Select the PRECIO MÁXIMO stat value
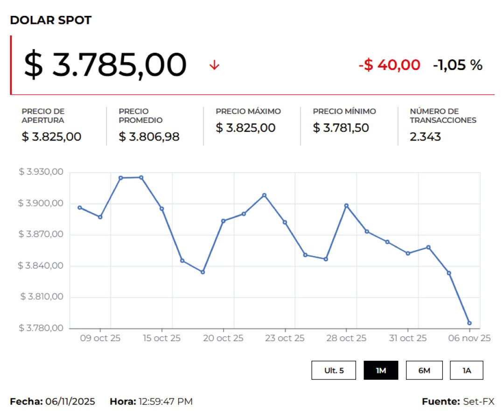This screenshot has height=420, width=504. tap(245, 128)
